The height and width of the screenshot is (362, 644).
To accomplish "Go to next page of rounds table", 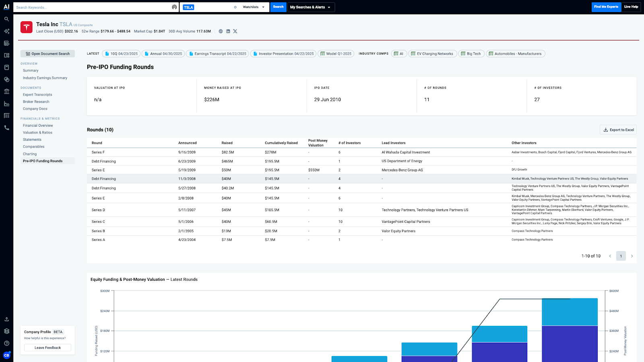I will click(x=632, y=256).
